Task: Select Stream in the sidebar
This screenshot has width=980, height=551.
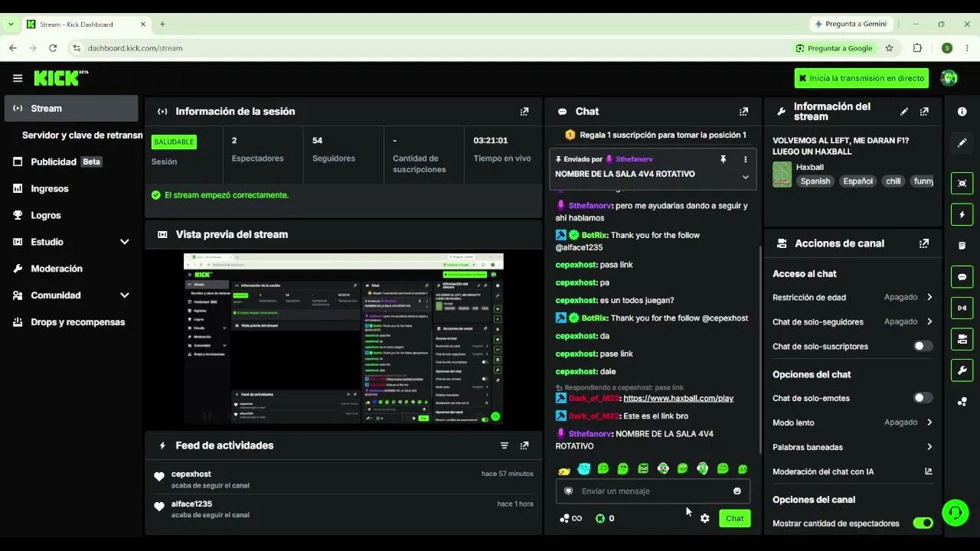Action: 71,109
